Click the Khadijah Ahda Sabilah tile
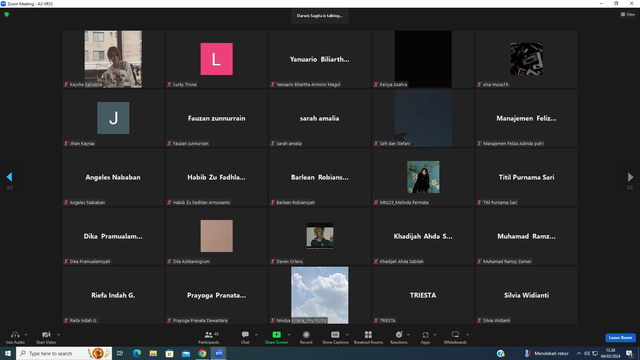The width and height of the screenshot is (640, 360). click(423, 236)
